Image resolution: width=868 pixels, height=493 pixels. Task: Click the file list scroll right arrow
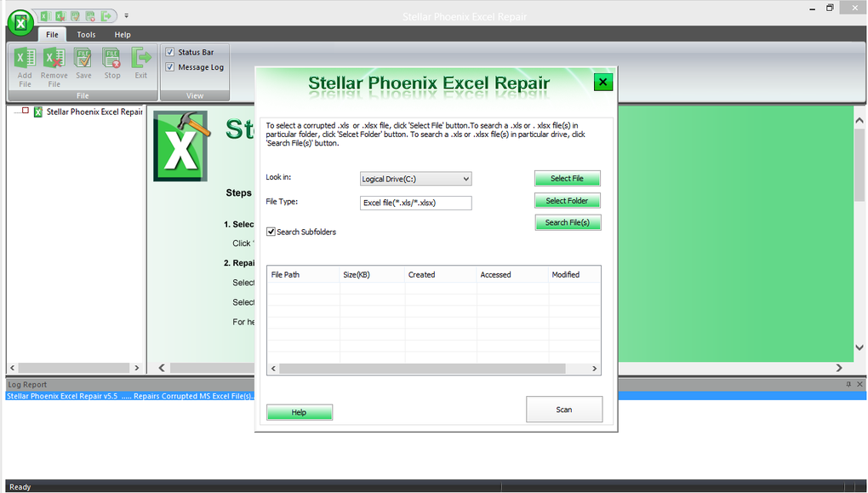[595, 369]
